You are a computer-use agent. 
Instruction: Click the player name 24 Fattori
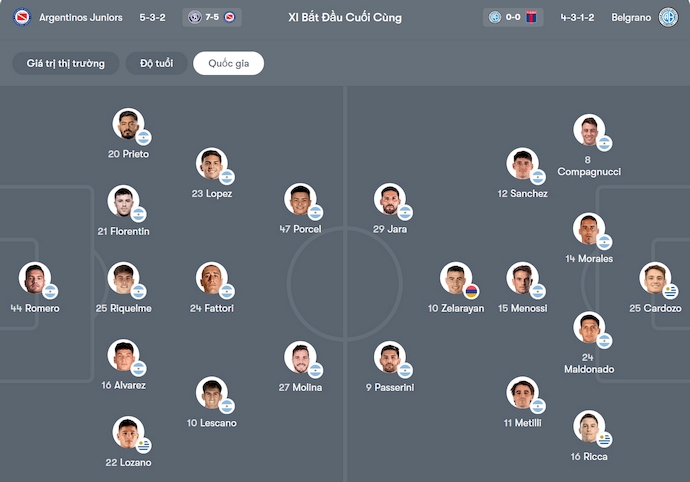point(211,308)
